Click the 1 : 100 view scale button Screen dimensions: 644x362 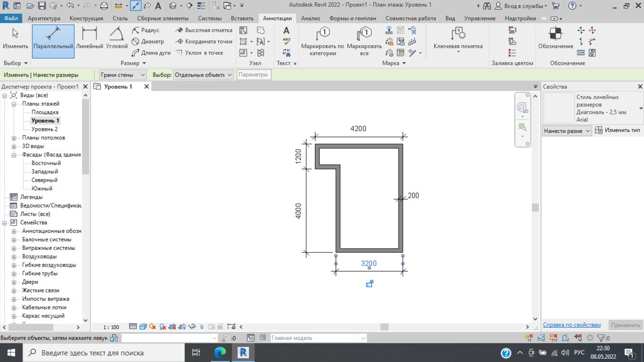coord(111,327)
